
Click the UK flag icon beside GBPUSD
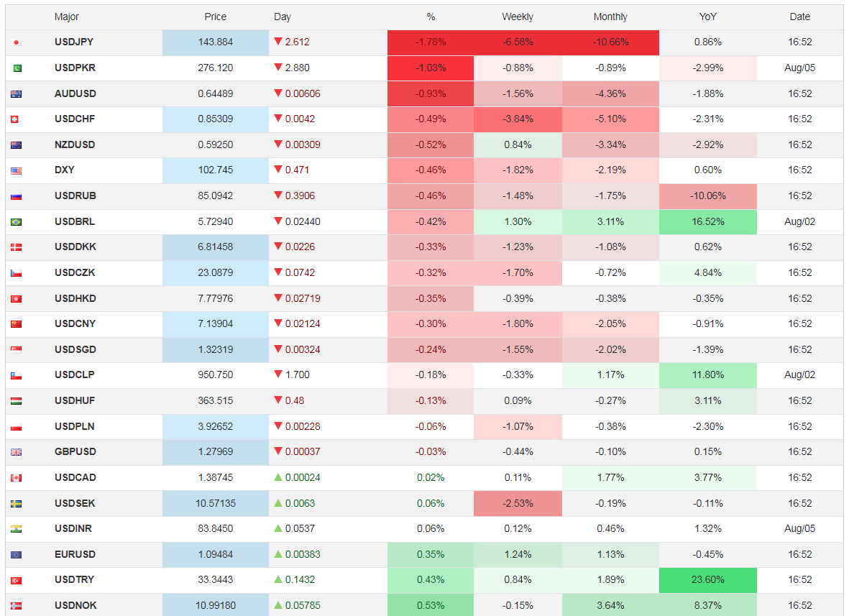coord(17,452)
